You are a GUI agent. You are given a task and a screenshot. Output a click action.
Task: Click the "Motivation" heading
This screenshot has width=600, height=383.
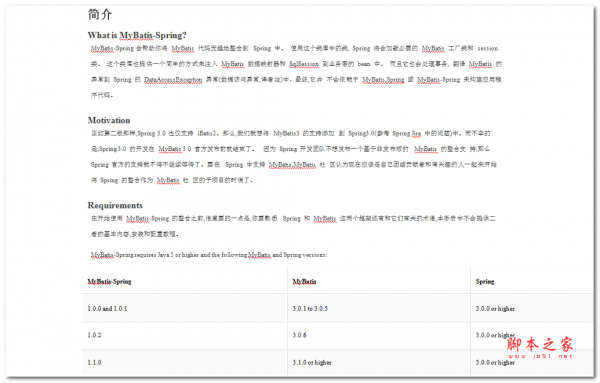[109, 120]
